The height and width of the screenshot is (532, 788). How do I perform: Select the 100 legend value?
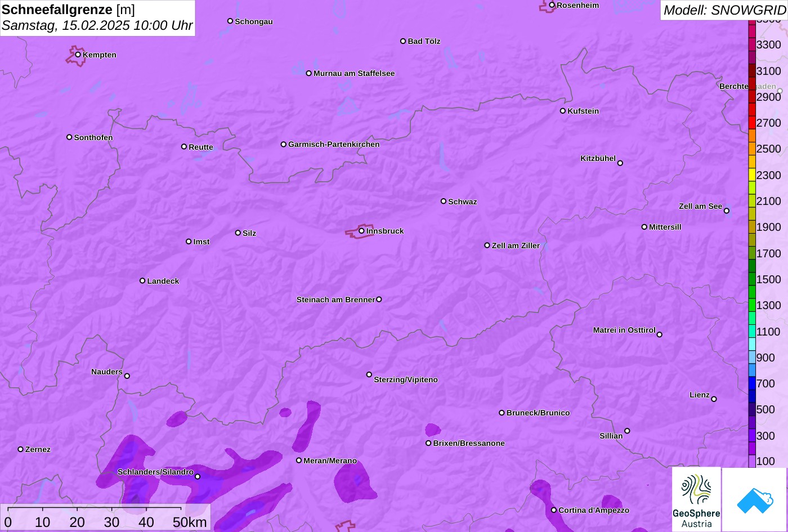[765, 461]
